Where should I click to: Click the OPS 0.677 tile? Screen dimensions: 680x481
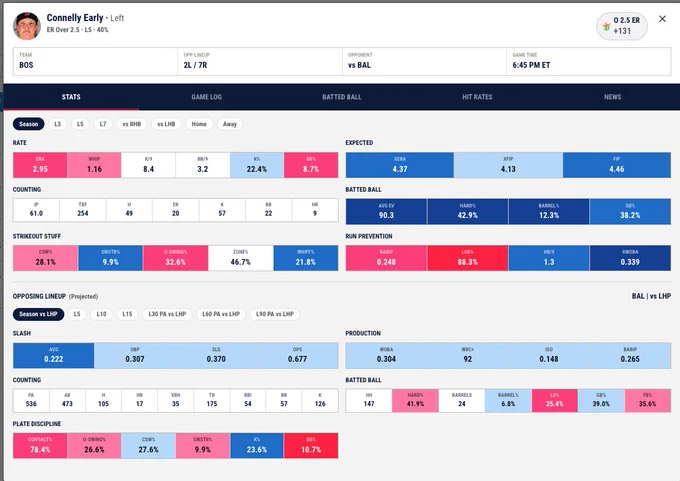(x=298, y=356)
